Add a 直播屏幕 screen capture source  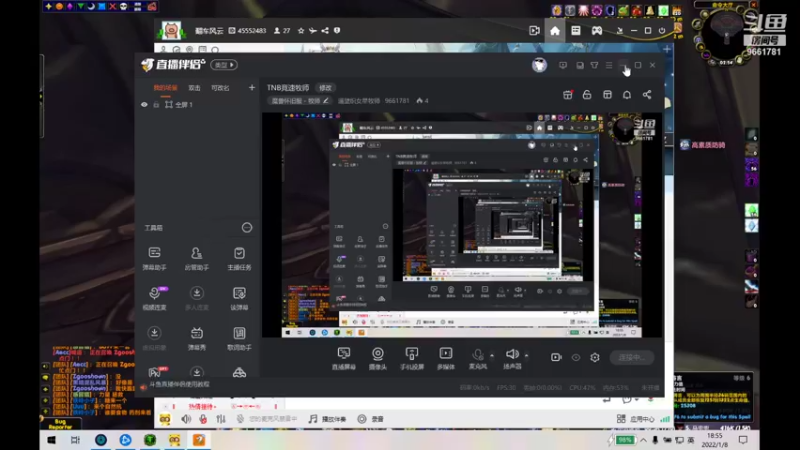pyautogui.click(x=343, y=358)
